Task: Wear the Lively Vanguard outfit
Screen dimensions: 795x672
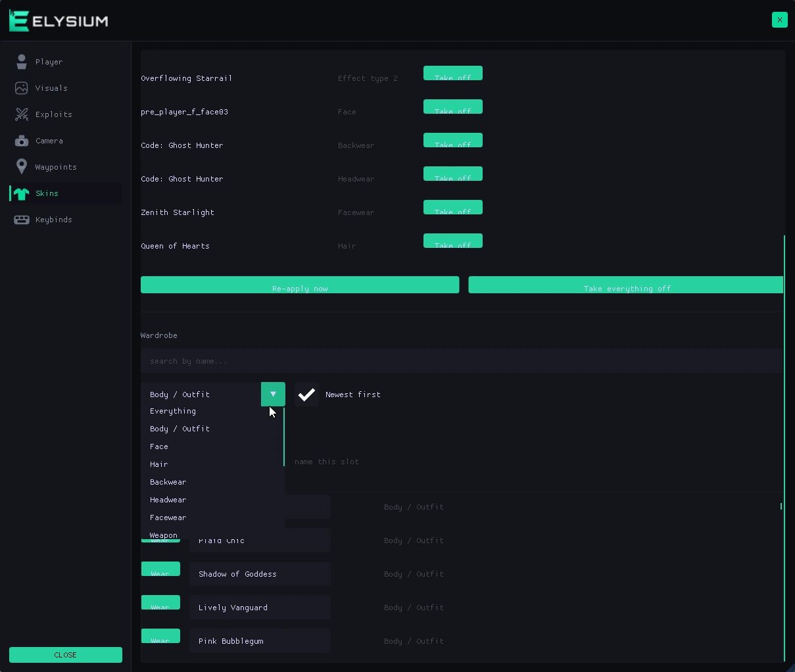Action: coord(160,602)
